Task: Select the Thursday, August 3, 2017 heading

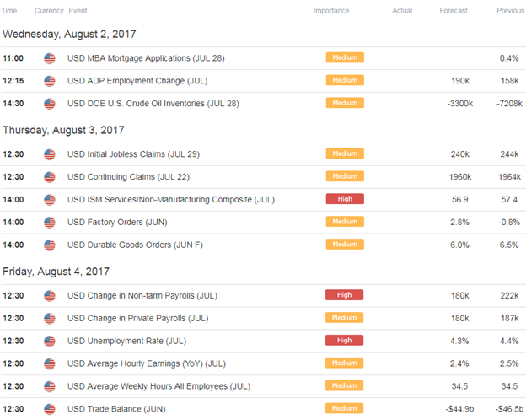Action: tap(63, 130)
